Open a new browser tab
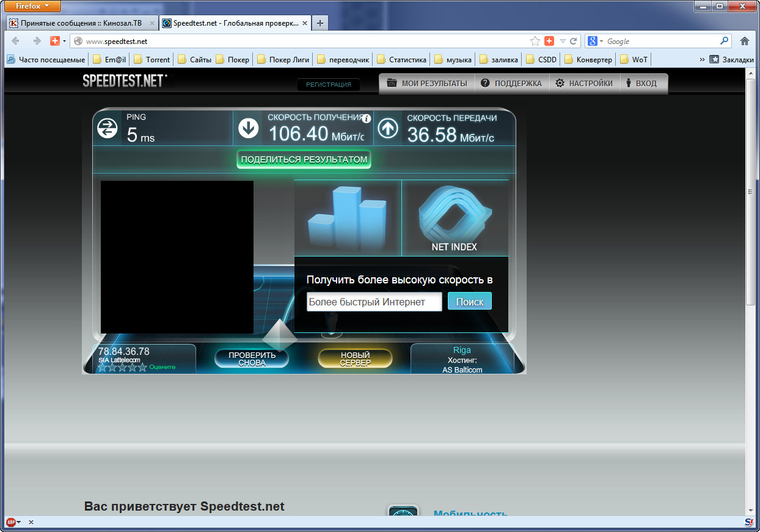Image resolution: width=760 pixels, height=532 pixels. pyautogui.click(x=320, y=23)
